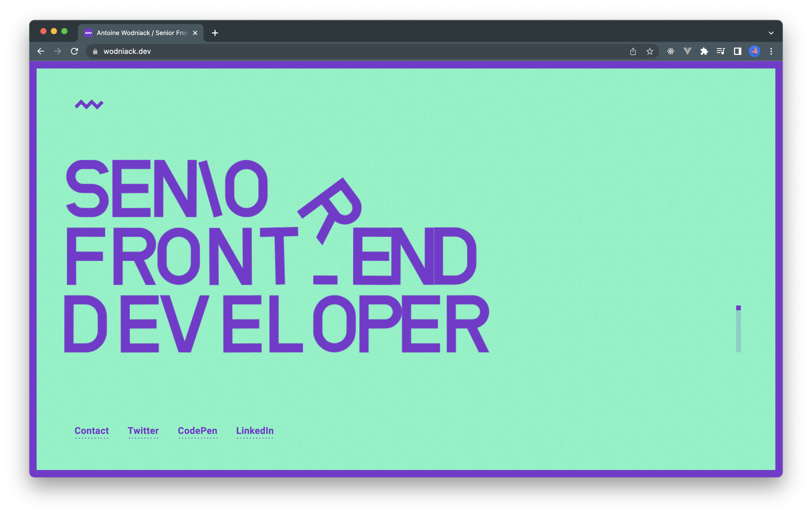Click the yellow minimize window button
This screenshot has width=812, height=516.
tap(54, 31)
